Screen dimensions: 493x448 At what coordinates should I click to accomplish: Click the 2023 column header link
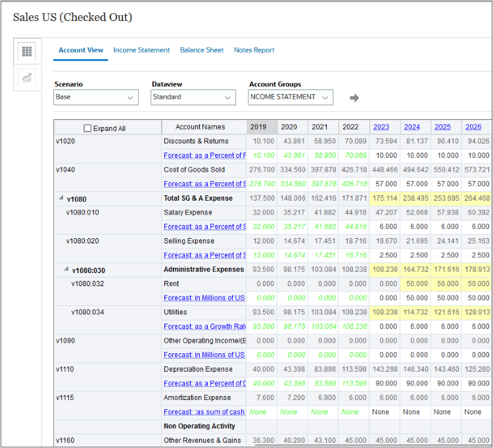tap(381, 127)
